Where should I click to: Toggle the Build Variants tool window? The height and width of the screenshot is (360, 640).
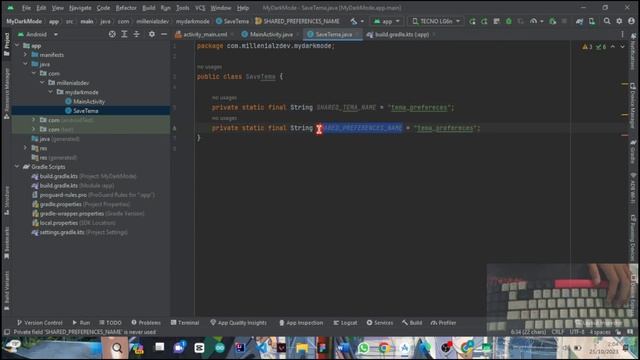point(7,290)
